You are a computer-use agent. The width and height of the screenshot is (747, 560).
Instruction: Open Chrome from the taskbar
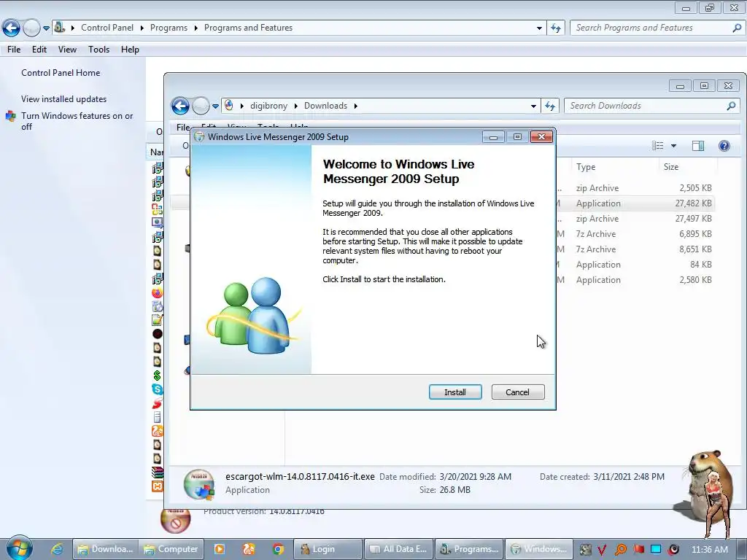(278, 549)
